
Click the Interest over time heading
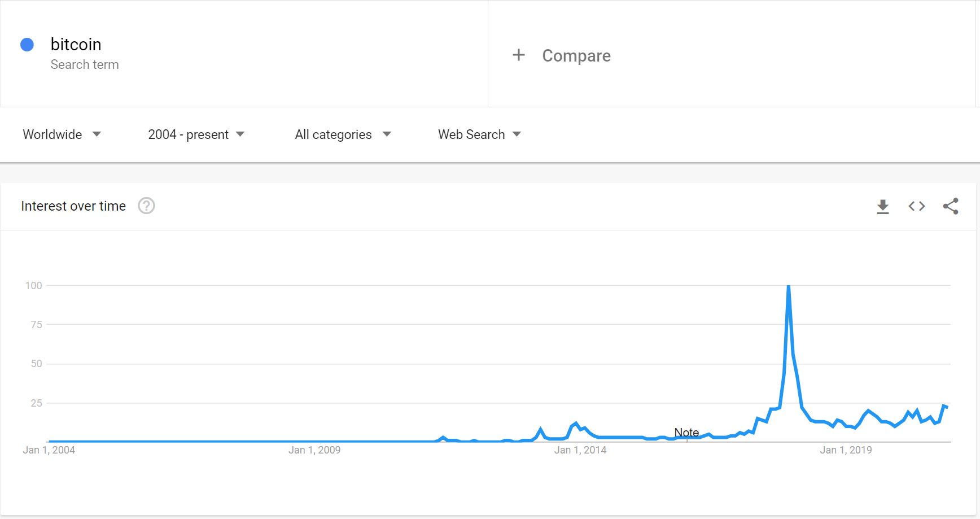coord(73,206)
